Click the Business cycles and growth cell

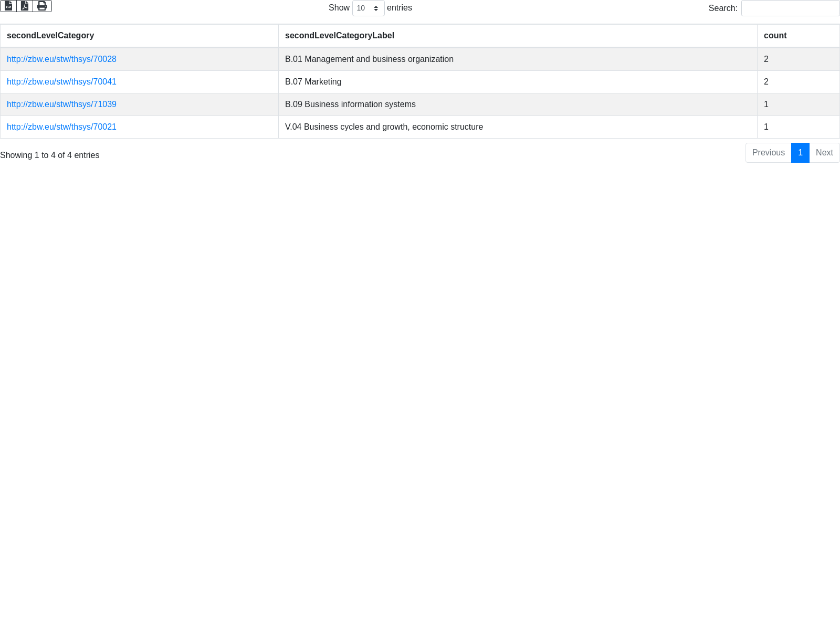click(x=384, y=127)
